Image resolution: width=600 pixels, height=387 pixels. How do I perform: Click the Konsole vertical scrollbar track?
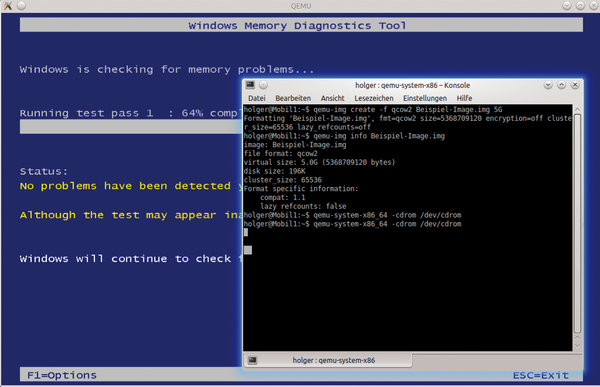[577, 224]
